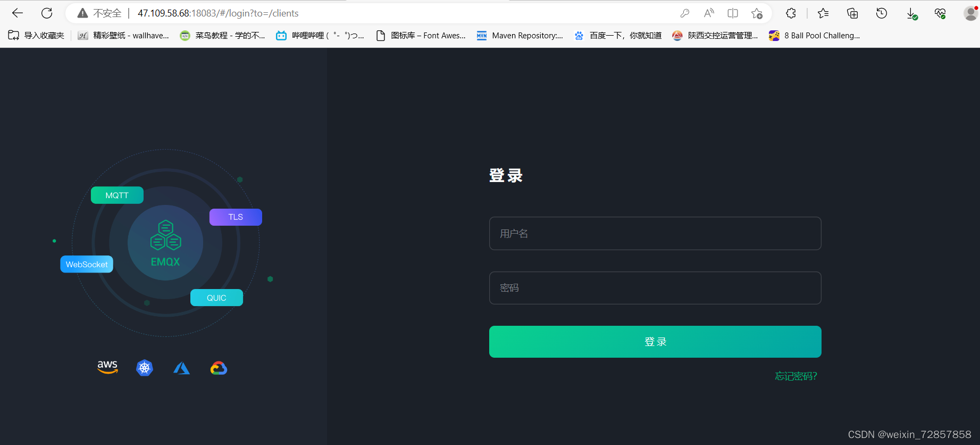Open favorites list icon

click(823, 13)
